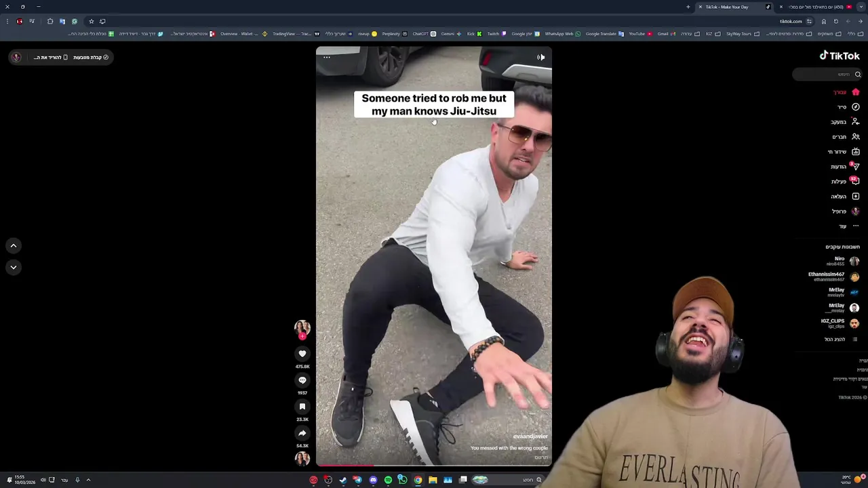Reload the page
868x488 pixels.
click(835, 21)
